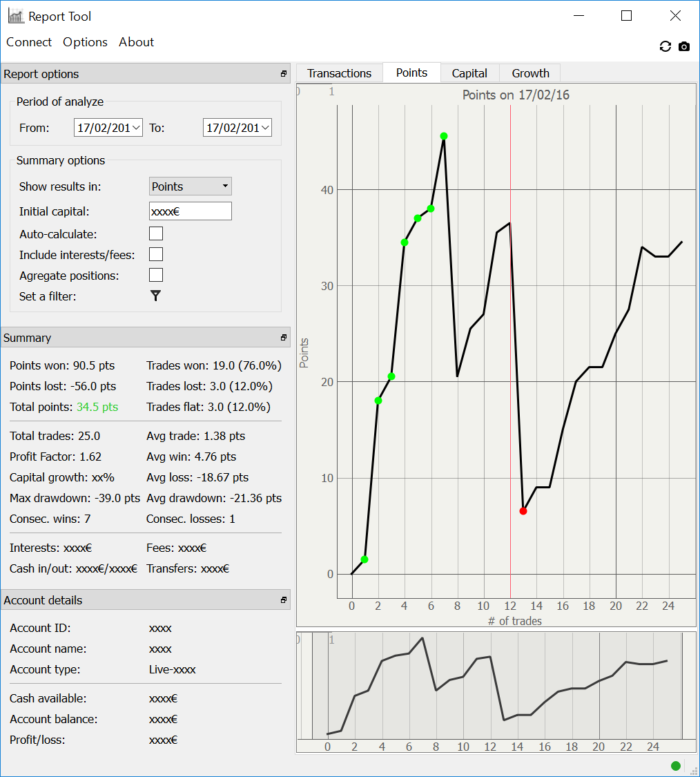Open the Options menu
This screenshot has width=700, height=777.
pyautogui.click(x=85, y=42)
